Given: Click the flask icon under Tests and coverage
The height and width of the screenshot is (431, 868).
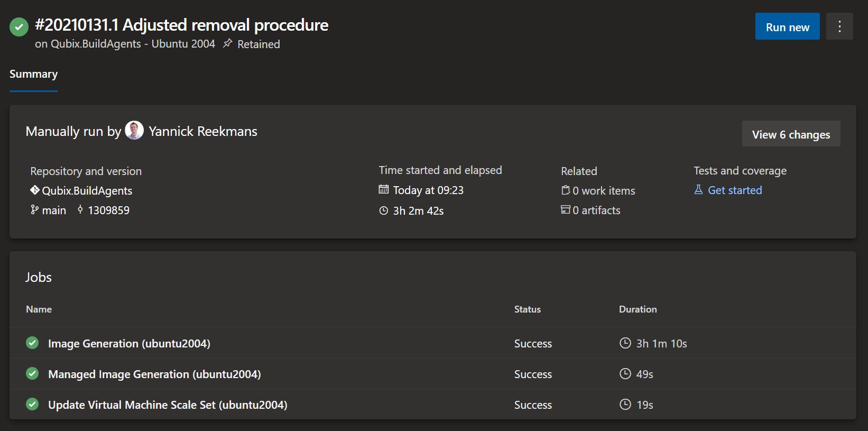Looking at the screenshot, I should (x=698, y=190).
